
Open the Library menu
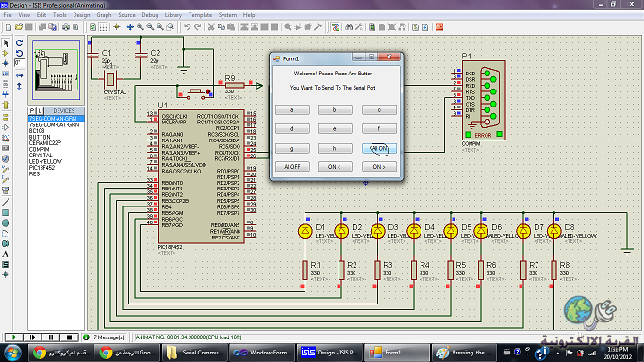(173, 15)
